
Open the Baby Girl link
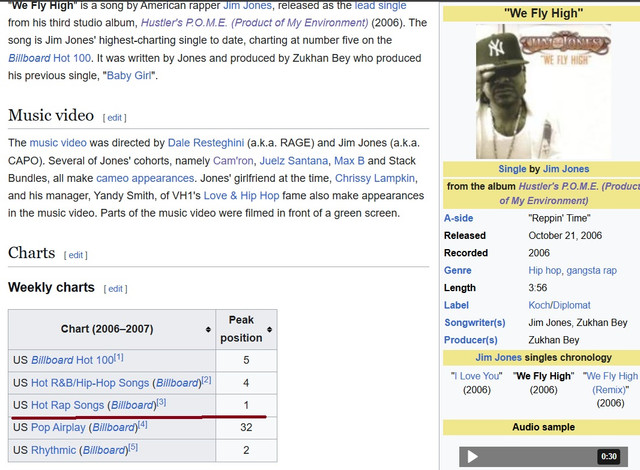pos(129,75)
